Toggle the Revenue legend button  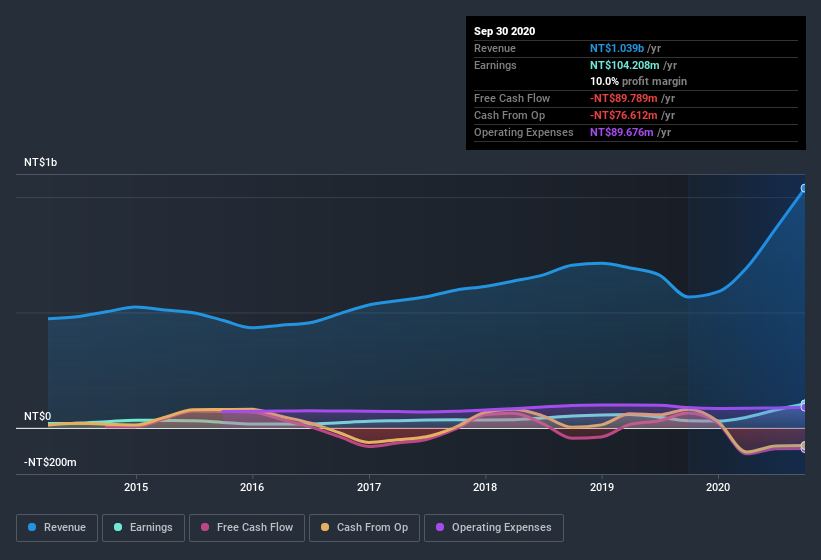pos(57,528)
